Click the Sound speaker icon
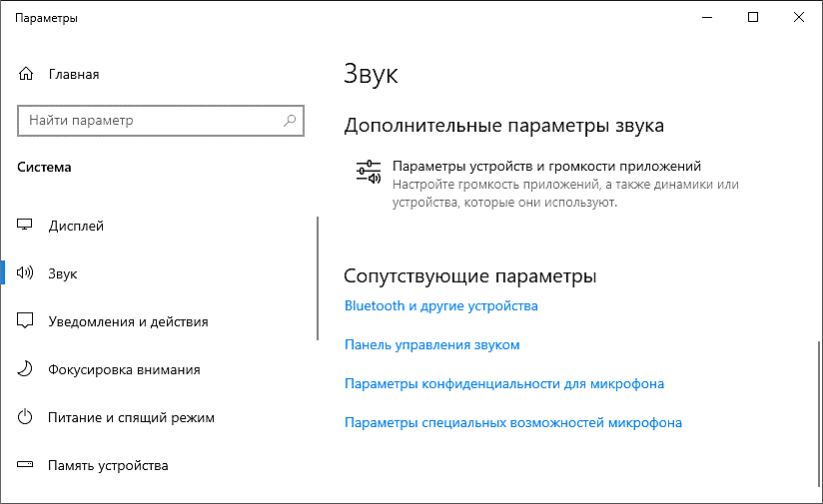The height and width of the screenshot is (504, 823). pyautogui.click(x=26, y=273)
